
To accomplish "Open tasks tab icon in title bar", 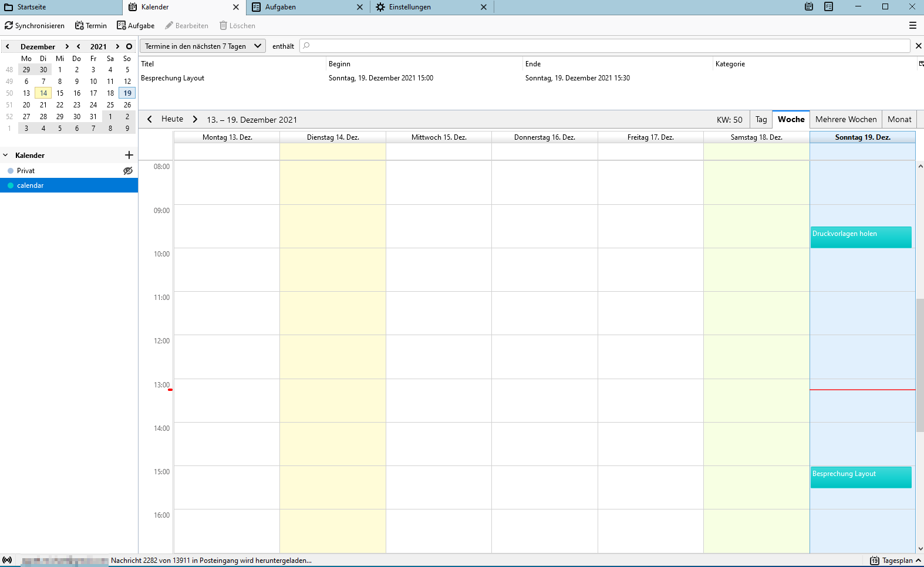I will [x=829, y=7].
